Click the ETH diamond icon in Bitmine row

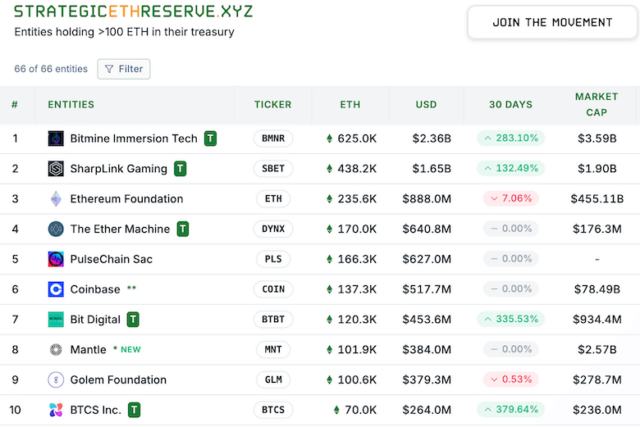coord(329,139)
